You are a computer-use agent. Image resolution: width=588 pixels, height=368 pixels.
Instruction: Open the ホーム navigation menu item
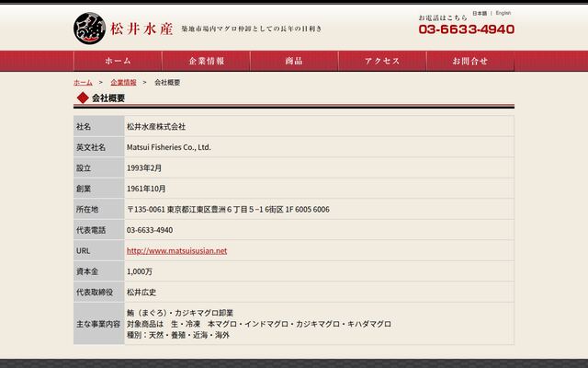[x=118, y=61]
